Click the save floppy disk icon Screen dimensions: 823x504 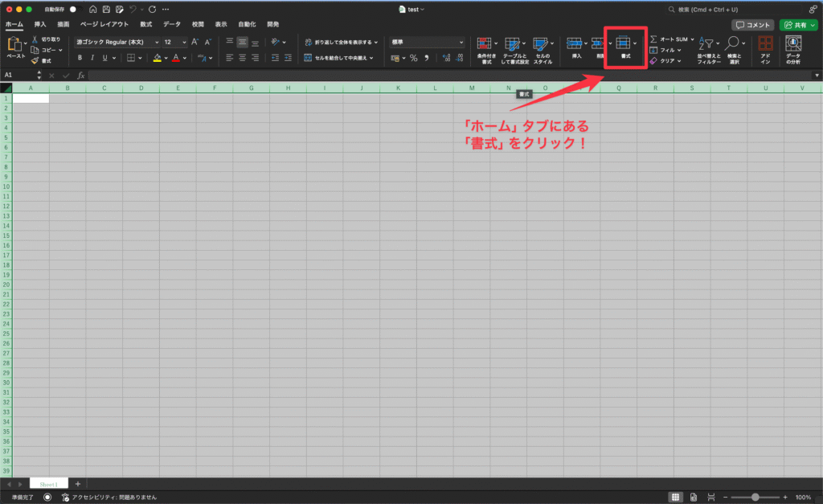pos(106,10)
